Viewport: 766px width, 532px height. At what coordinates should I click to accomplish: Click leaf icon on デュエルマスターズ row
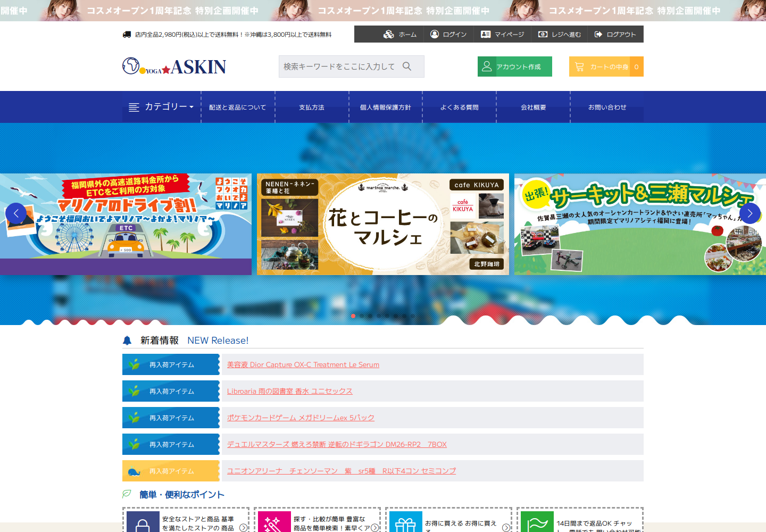click(135, 444)
